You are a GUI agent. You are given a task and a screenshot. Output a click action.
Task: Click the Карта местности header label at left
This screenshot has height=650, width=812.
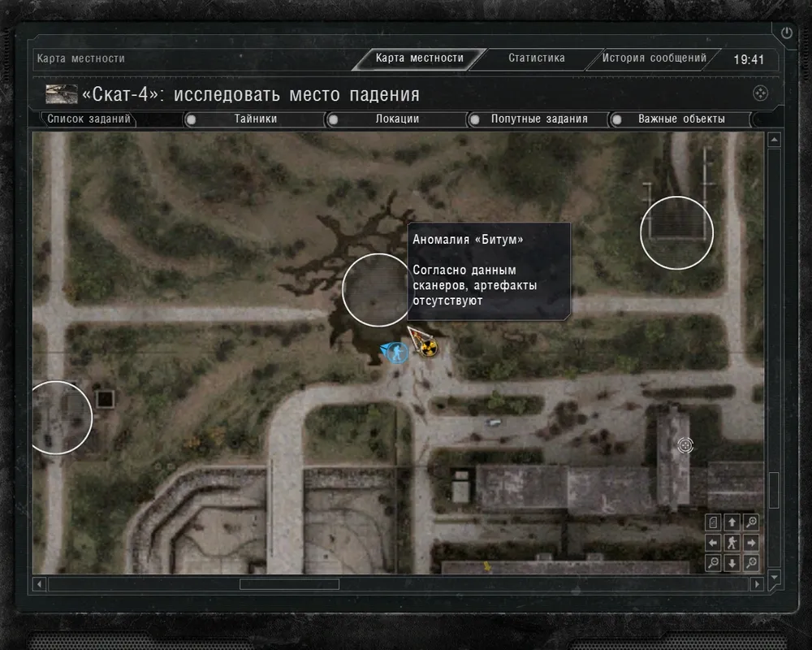tap(80, 58)
